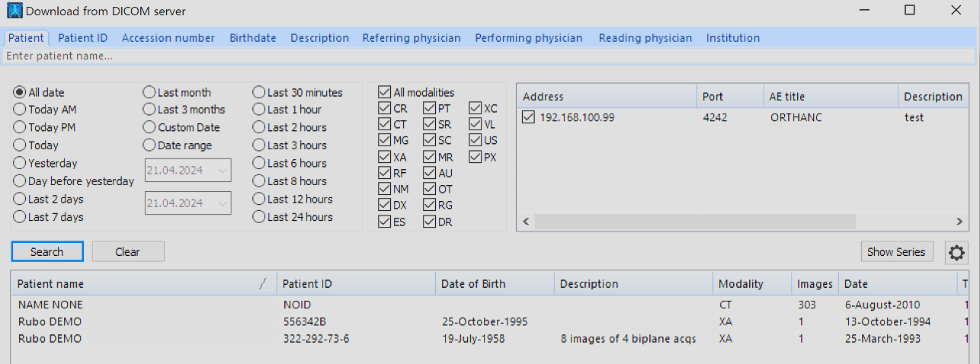Open settings with the gear icon

tap(956, 253)
